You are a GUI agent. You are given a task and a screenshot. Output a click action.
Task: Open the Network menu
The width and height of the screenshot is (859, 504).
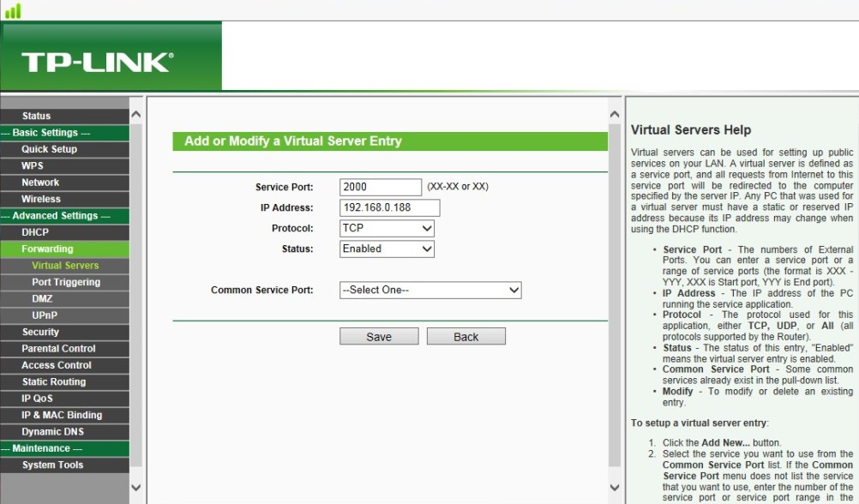(x=64, y=183)
